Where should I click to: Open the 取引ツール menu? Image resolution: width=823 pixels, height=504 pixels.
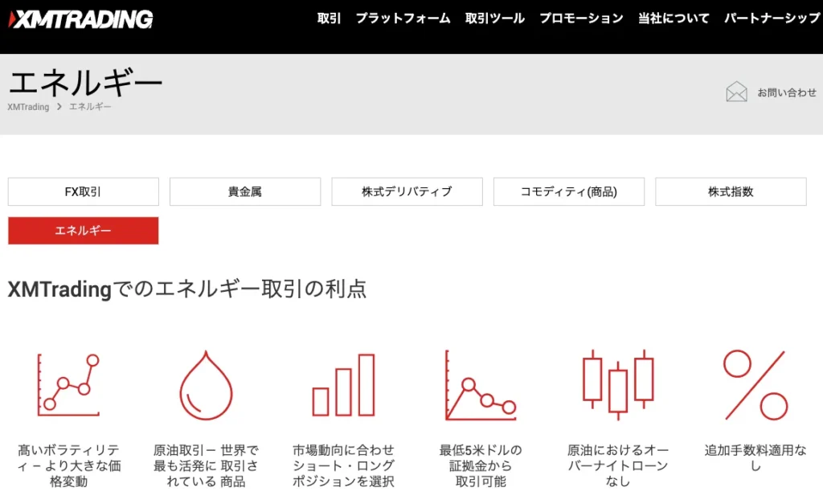[x=495, y=18]
